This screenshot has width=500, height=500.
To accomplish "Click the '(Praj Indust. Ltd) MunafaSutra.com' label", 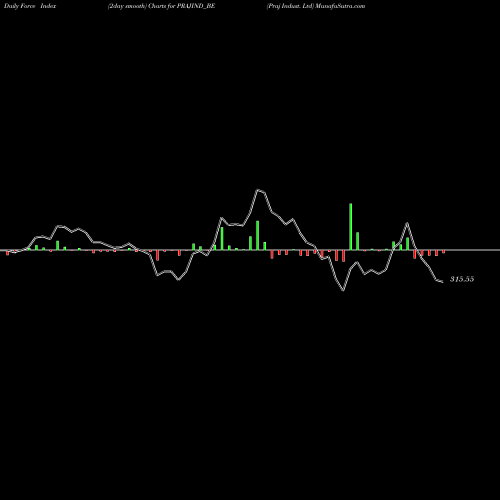I will tap(316, 6).
